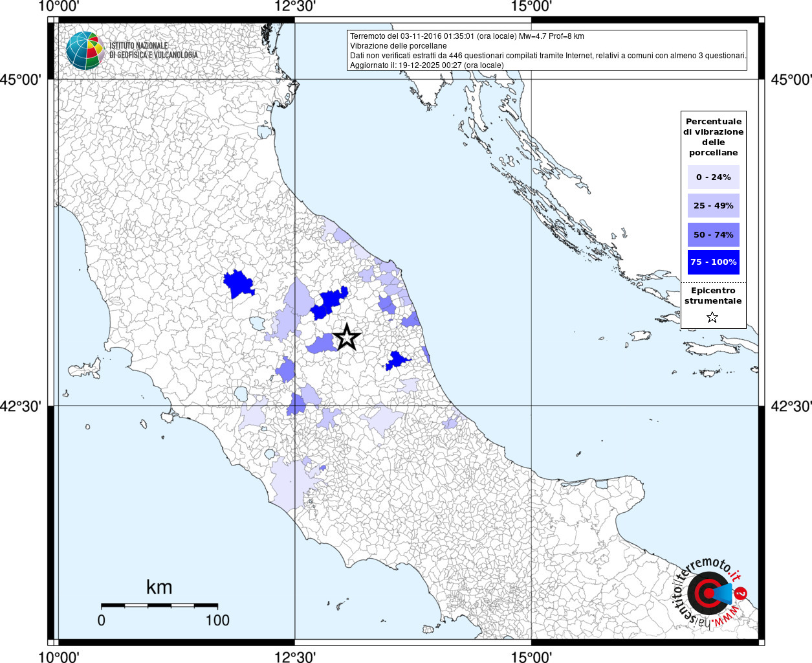Screen dimensions: 812x663
Task: Select the 75 - 100% legend swatch
Action: click(713, 262)
